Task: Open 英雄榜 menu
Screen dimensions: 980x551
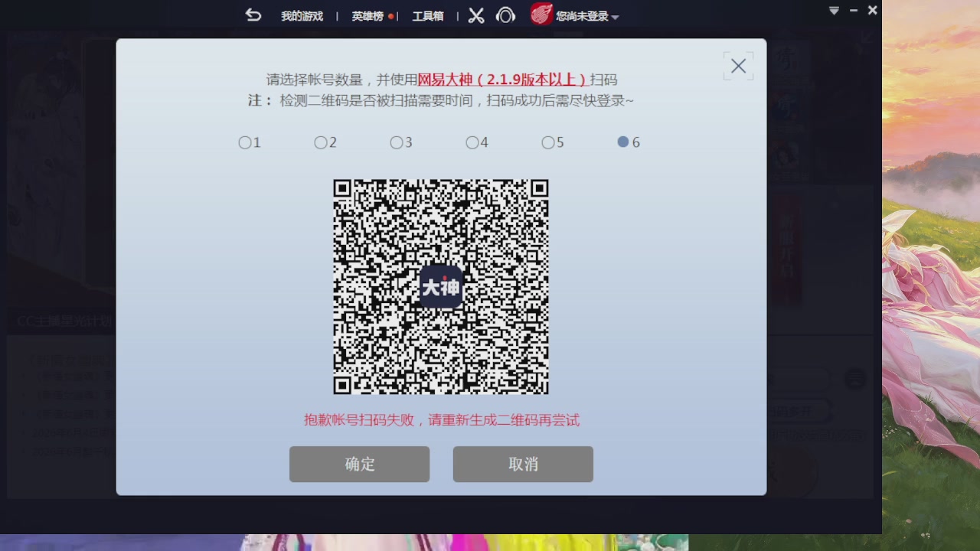Action: tap(368, 16)
